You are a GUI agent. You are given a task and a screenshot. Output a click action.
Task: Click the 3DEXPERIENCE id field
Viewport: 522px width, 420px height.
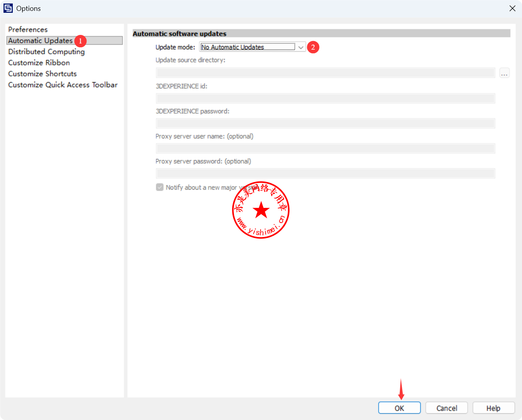coord(325,98)
